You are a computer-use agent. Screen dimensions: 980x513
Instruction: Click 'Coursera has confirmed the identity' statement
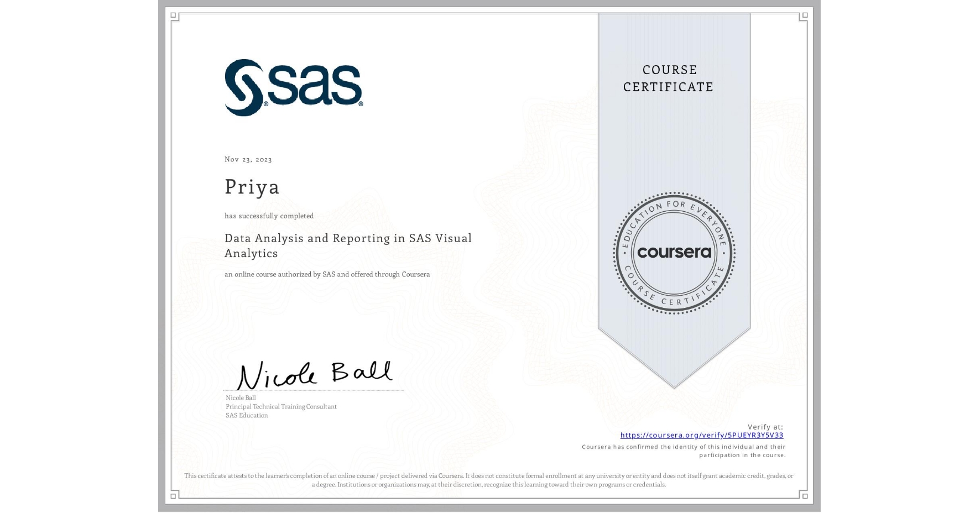684,451
